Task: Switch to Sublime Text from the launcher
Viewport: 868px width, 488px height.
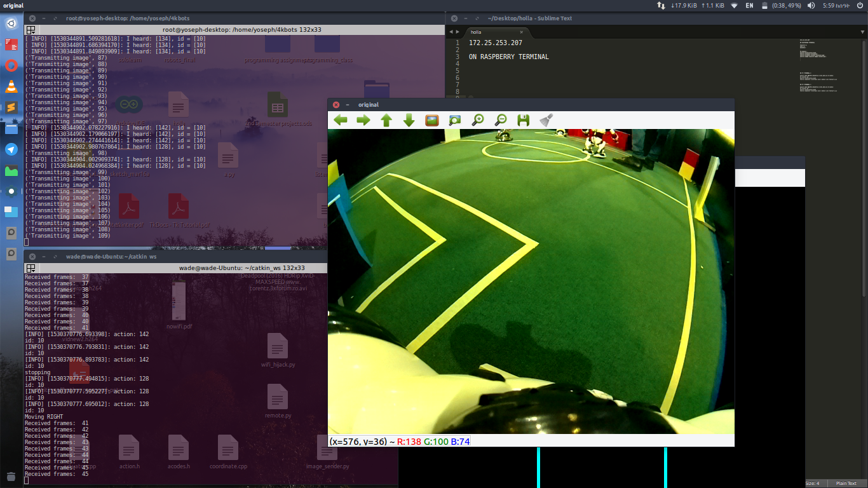Action: [x=11, y=107]
